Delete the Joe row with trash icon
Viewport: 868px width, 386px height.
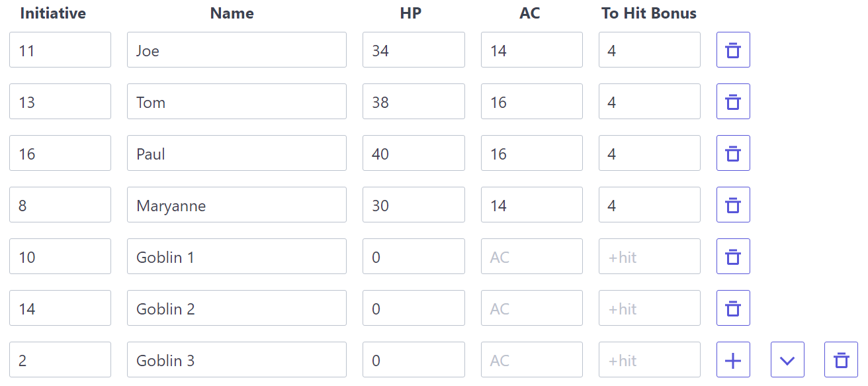click(733, 50)
